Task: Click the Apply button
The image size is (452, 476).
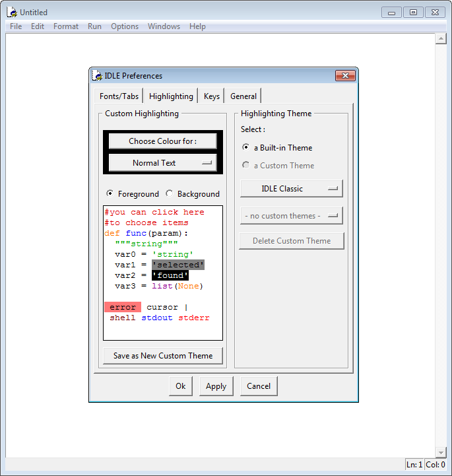Action: 216,386
